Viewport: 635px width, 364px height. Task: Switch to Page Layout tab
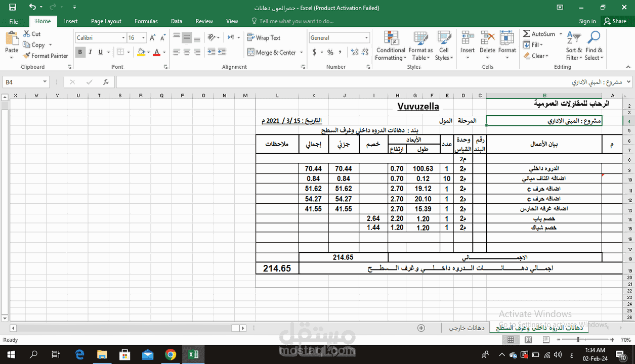(106, 21)
